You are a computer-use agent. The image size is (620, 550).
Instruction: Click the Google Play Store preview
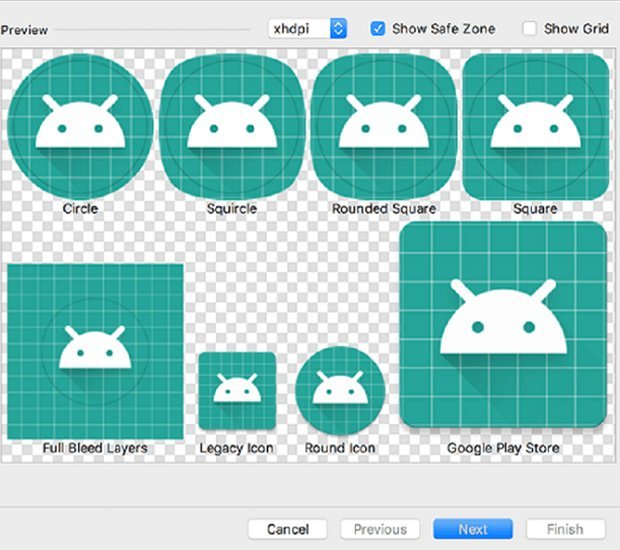pos(503,325)
